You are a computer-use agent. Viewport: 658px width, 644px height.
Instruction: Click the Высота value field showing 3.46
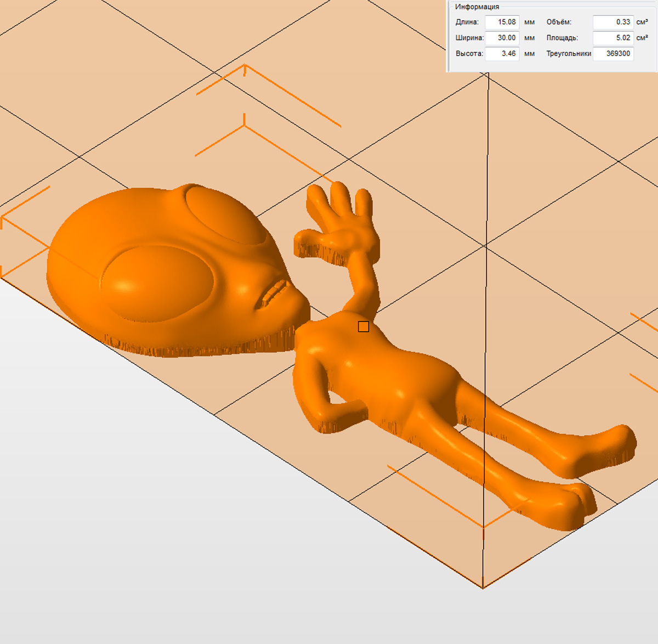click(x=502, y=54)
